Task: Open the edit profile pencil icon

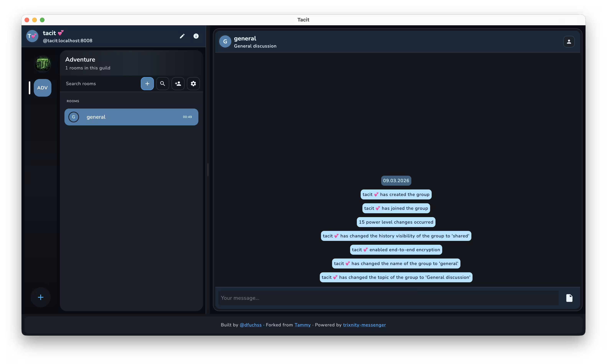Action: [182, 36]
